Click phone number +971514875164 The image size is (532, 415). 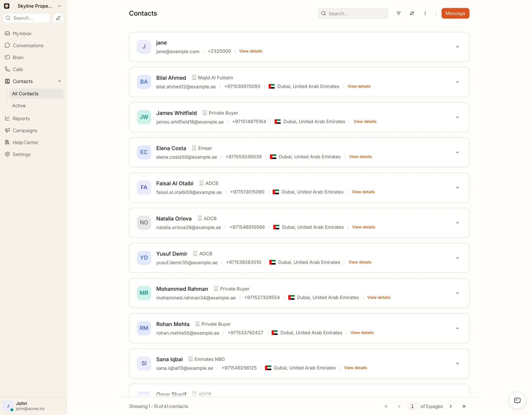point(249,121)
